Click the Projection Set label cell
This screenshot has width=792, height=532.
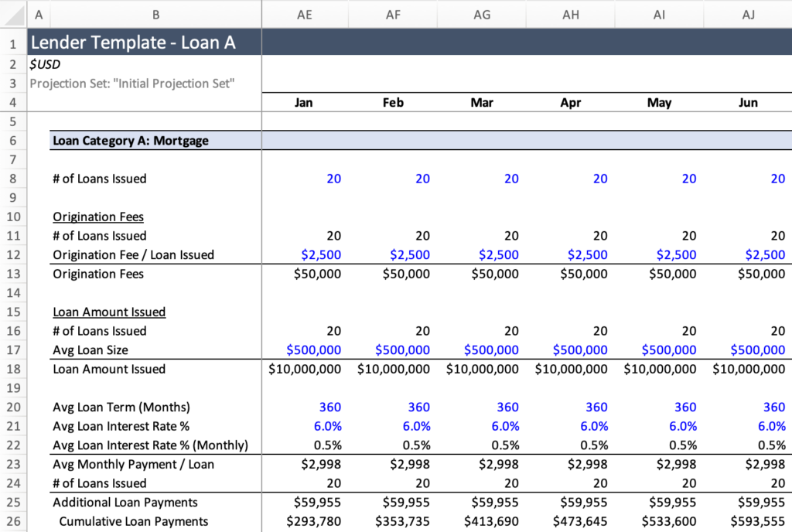(132, 84)
